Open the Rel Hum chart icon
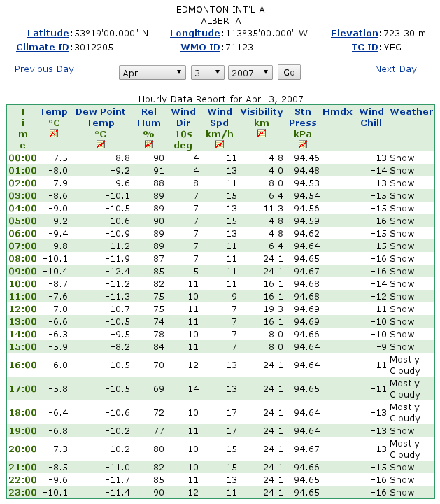 coord(148,144)
